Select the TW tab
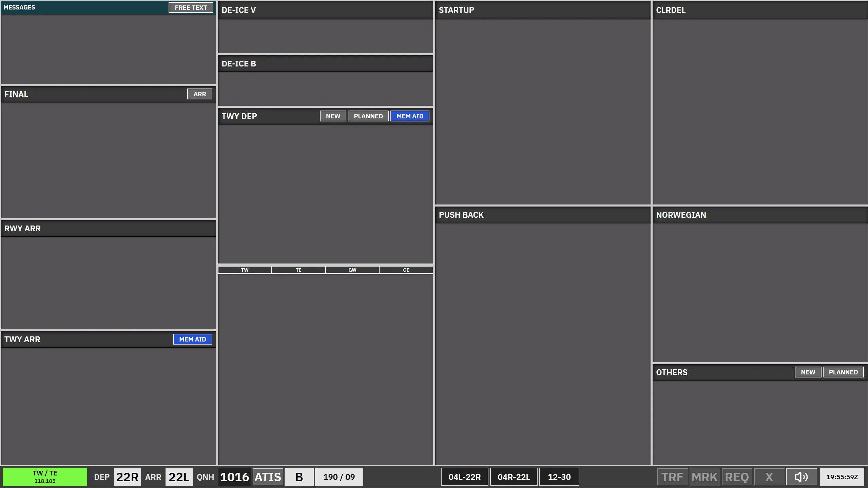 tap(245, 270)
